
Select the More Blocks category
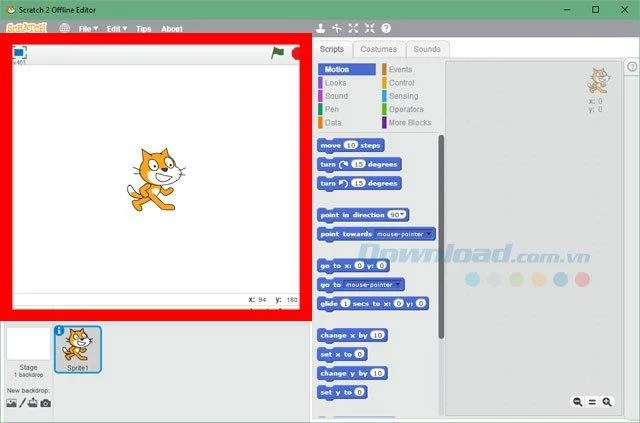407,122
